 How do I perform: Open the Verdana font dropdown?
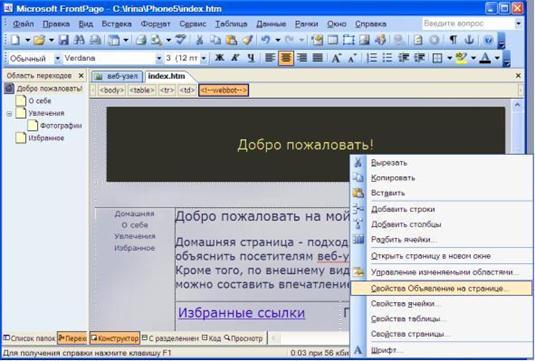pos(159,58)
